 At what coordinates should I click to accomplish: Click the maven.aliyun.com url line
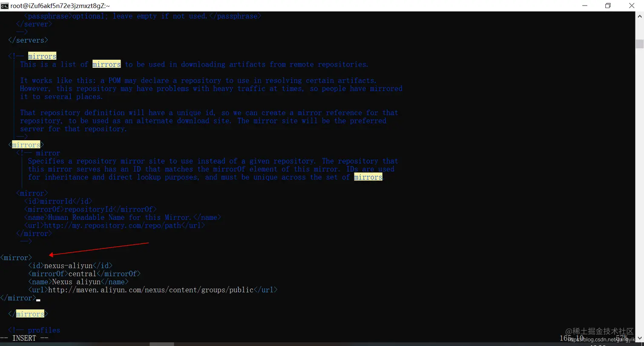click(x=153, y=290)
